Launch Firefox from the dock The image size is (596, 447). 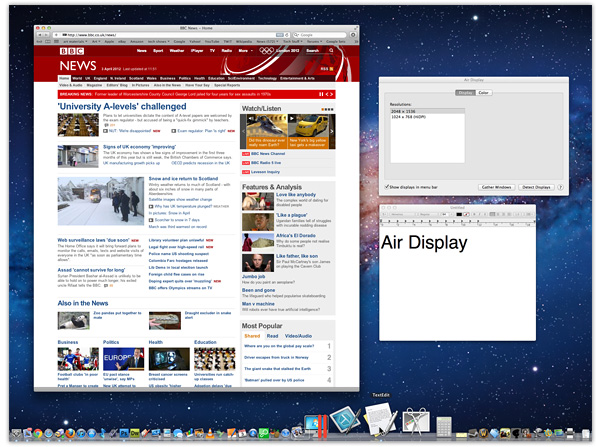pyautogui.click(x=70, y=433)
